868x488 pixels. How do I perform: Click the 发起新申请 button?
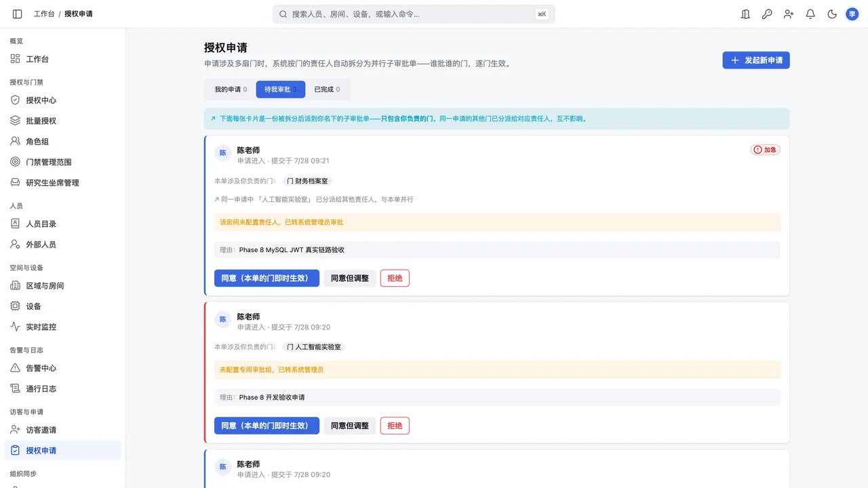[756, 60]
